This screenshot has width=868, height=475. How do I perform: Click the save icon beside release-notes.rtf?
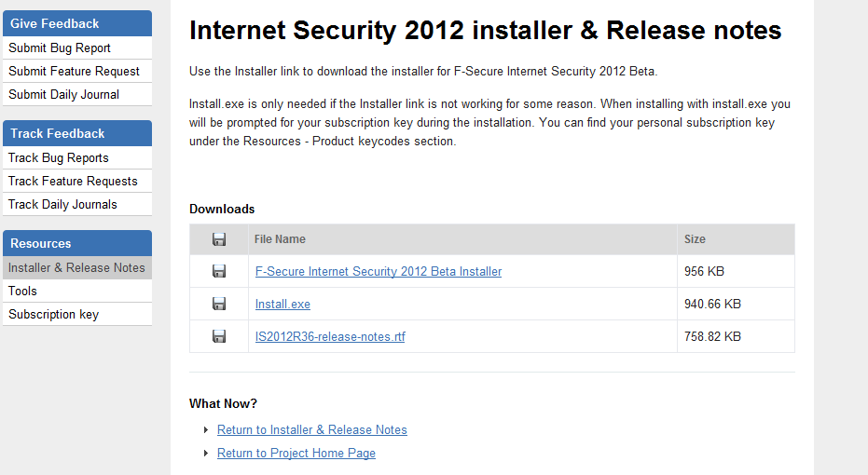point(219,336)
